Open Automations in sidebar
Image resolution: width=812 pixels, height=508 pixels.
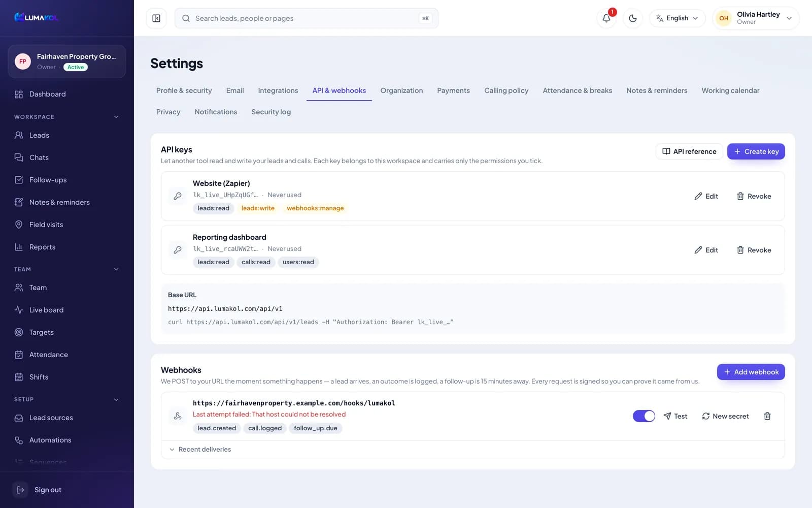pos(67,440)
